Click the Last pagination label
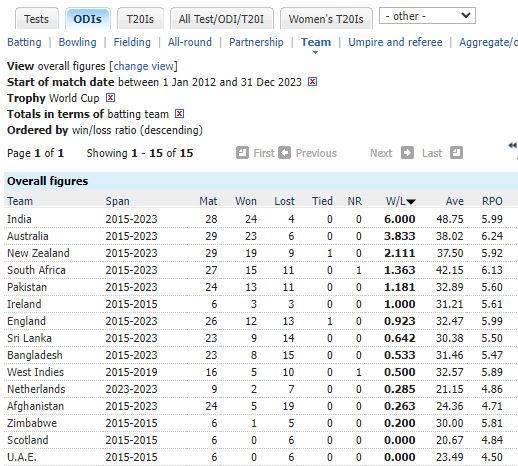This screenshot has height=466, width=518. tap(432, 153)
